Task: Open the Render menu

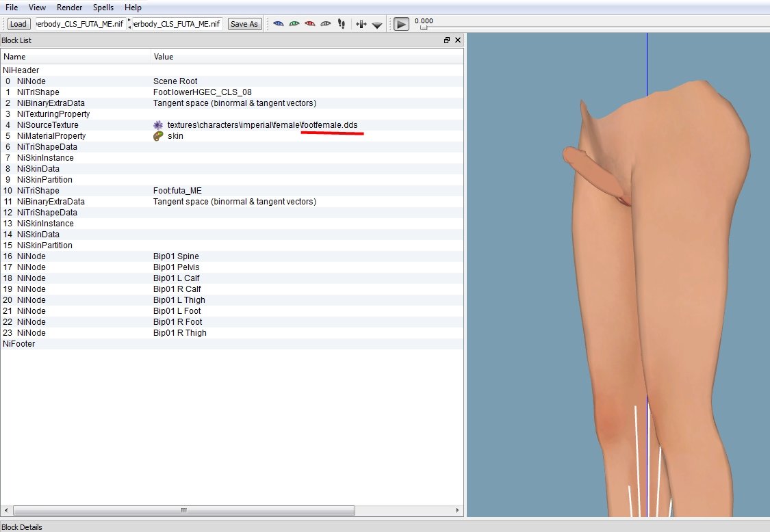Action: click(70, 8)
